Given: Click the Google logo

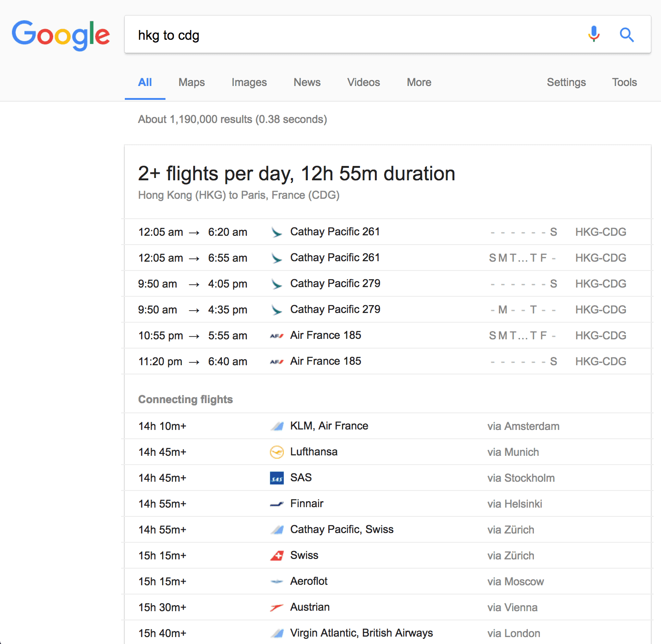Looking at the screenshot, I should tap(61, 35).
